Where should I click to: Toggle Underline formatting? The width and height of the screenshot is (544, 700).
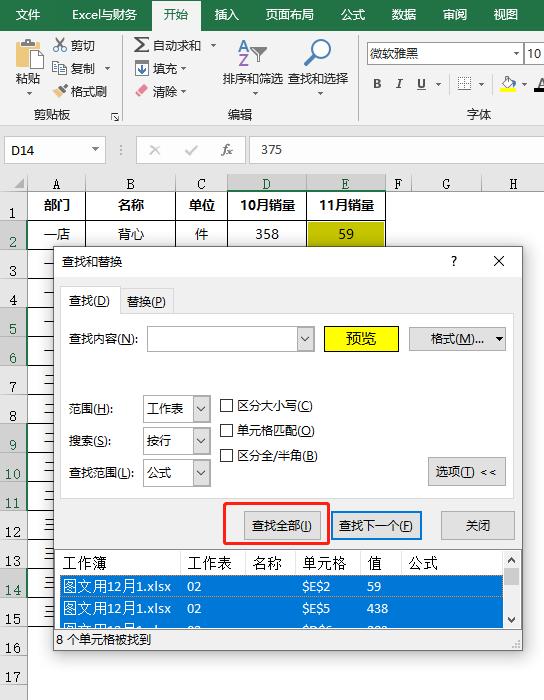pyautogui.click(x=421, y=84)
